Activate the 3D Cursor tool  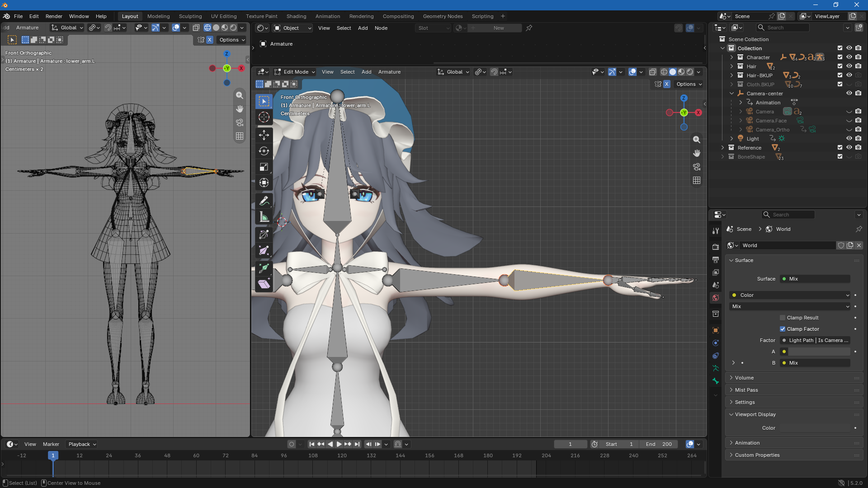click(x=264, y=117)
